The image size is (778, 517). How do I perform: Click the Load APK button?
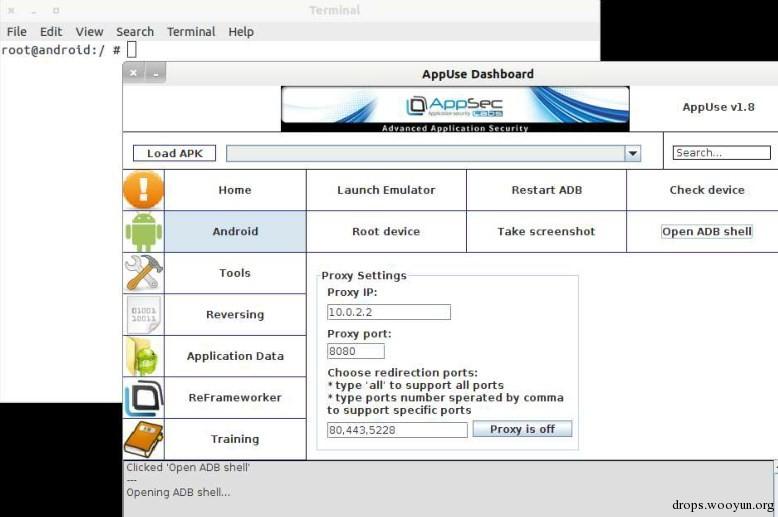tap(175, 153)
